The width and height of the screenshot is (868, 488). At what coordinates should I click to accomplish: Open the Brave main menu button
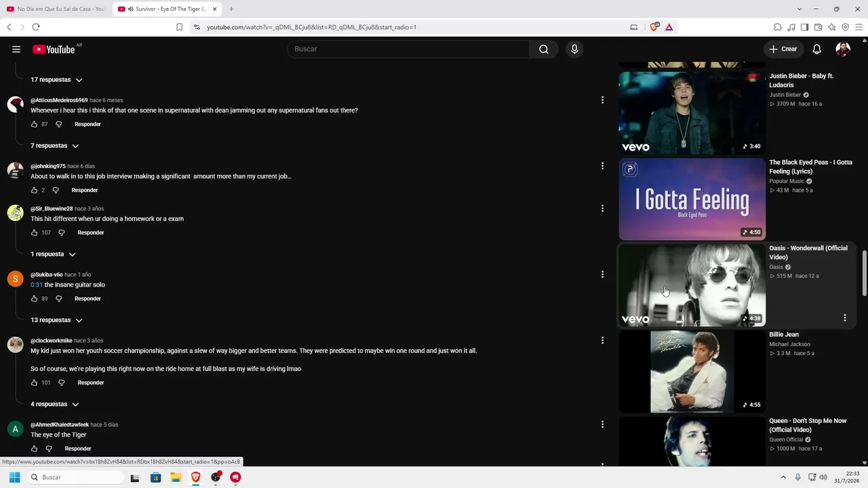(x=859, y=27)
